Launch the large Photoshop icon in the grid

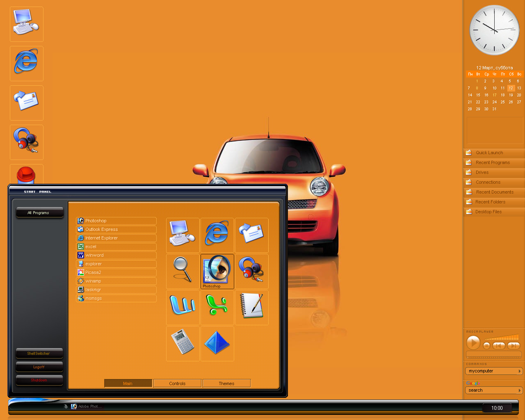217,271
